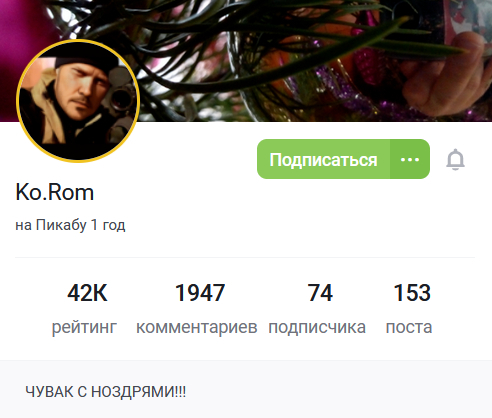This screenshot has width=492, height=418.
Task: Click the подписчика label
Action: (x=317, y=327)
